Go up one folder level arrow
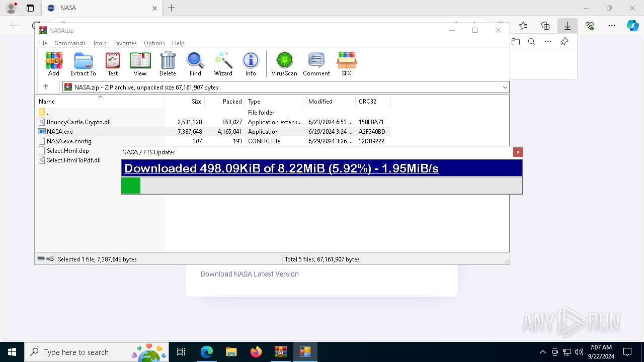Screen dimensions: 644x362 pos(46,87)
